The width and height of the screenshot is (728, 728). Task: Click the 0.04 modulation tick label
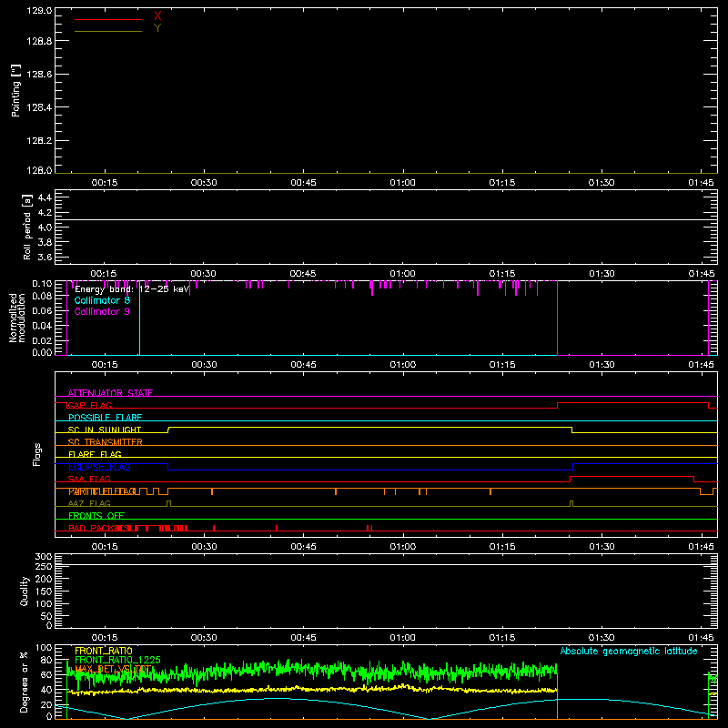(x=42, y=326)
